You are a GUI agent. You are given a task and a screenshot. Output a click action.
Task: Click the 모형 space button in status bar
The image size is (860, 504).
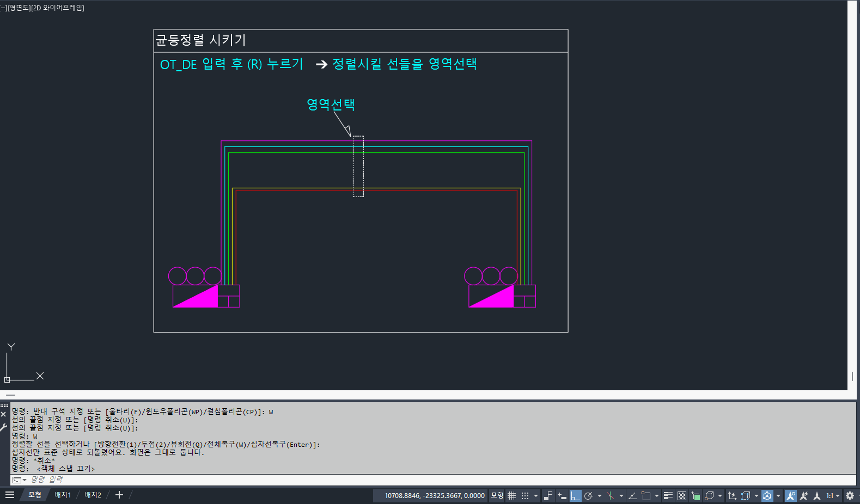[497, 495]
